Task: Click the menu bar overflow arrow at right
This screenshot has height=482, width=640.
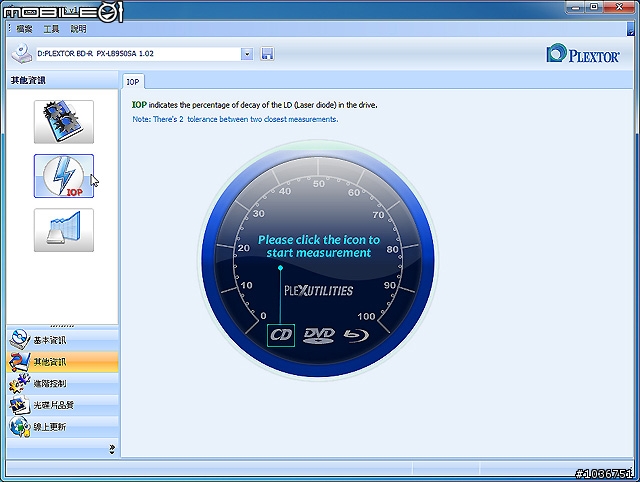Action: click(x=630, y=29)
